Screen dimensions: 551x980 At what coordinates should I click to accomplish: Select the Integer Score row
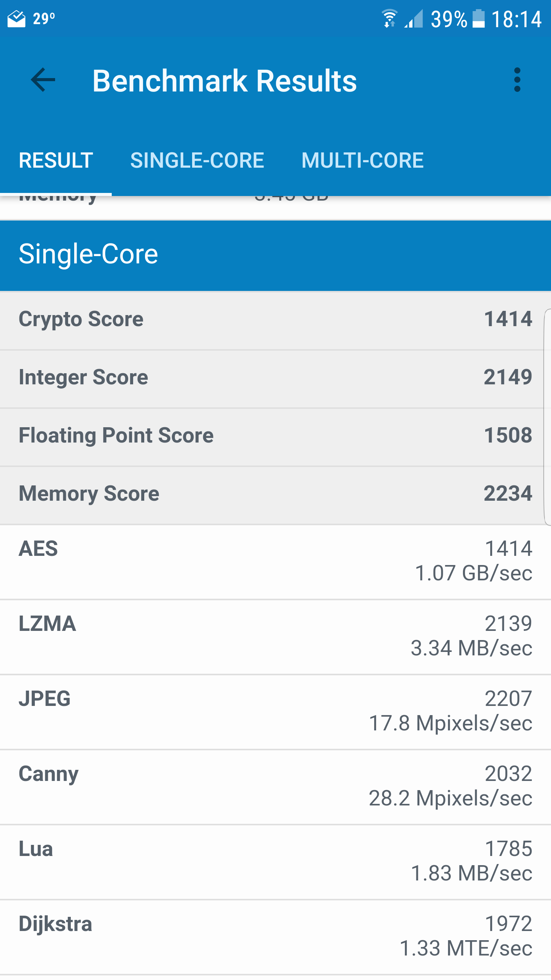[x=275, y=377]
